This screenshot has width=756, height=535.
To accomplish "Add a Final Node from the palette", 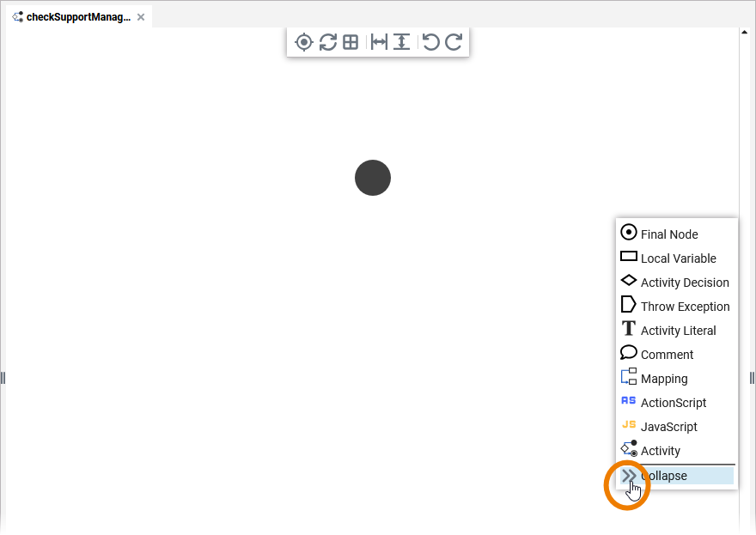I will (x=668, y=234).
